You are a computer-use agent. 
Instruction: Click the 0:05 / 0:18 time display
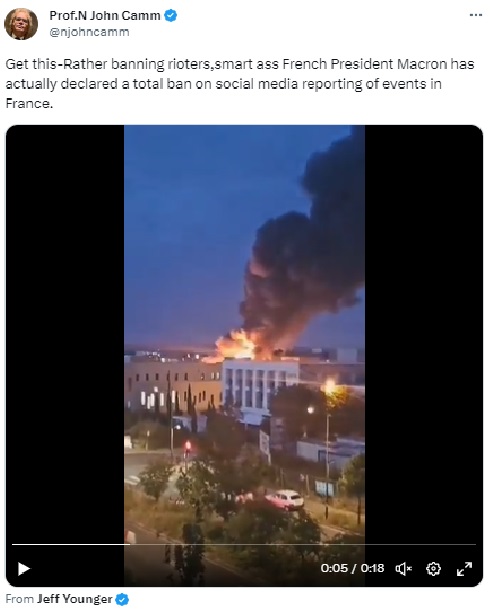352,568
